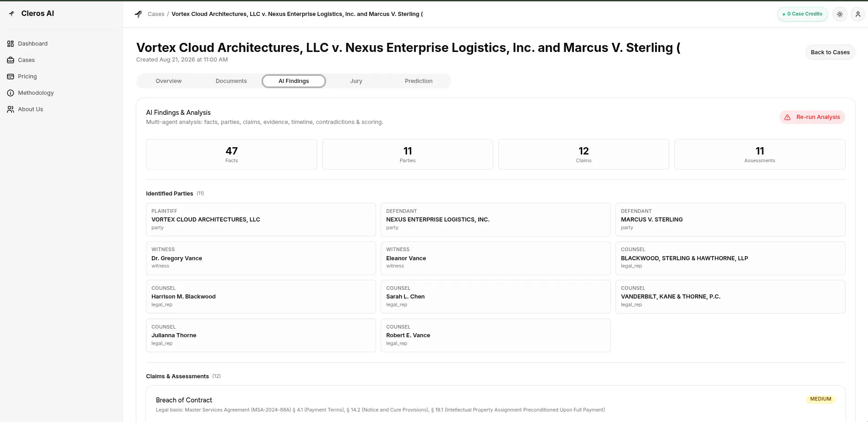The image size is (868, 422).
Task: Click the 0 Case Credits badge
Action: [x=802, y=14]
